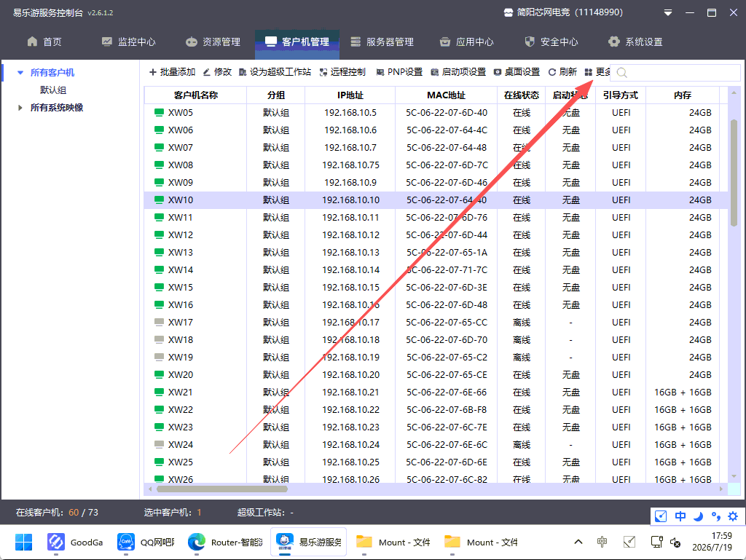Select client XW05 monitor icon
Image resolution: width=746 pixels, height=560 pixels.
coord(159,113)
